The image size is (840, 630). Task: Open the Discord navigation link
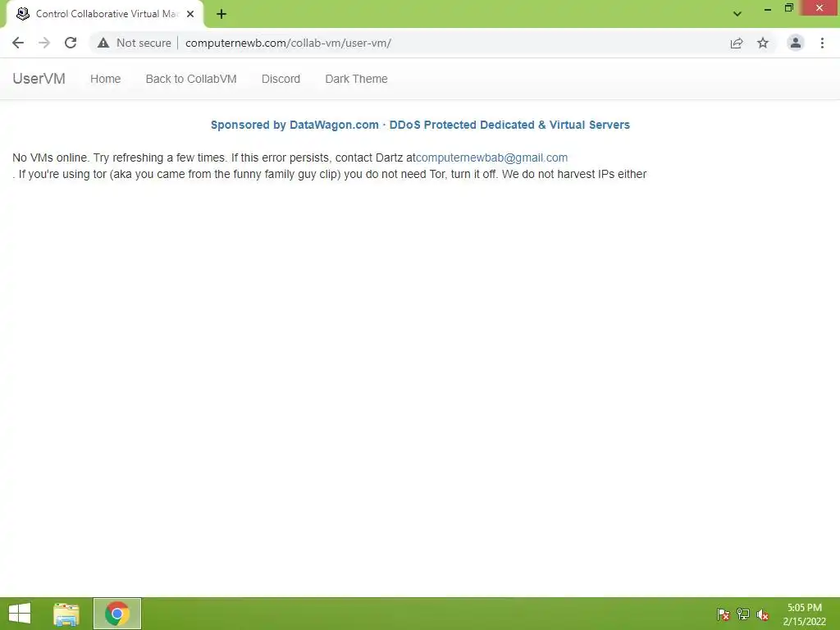coord(281,79)
